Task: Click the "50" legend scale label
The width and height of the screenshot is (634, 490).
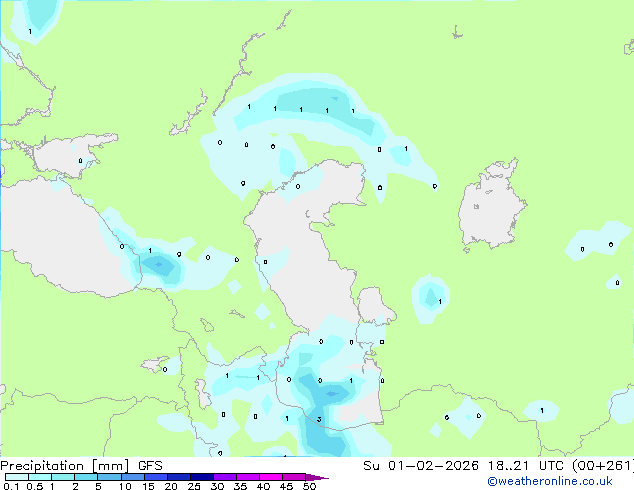Action: click(x=309, y=486)
